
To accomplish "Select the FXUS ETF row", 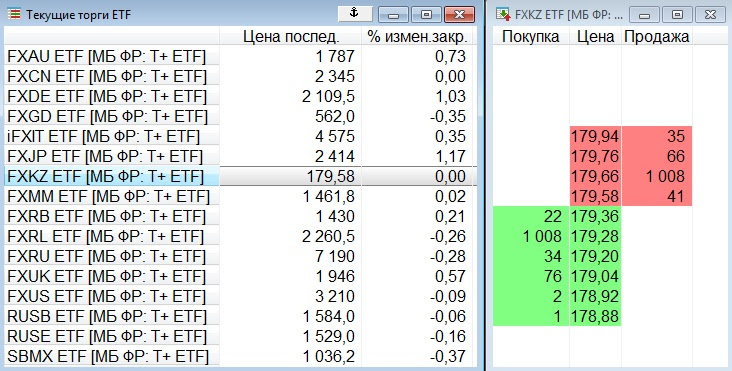I will pos(240,297).
